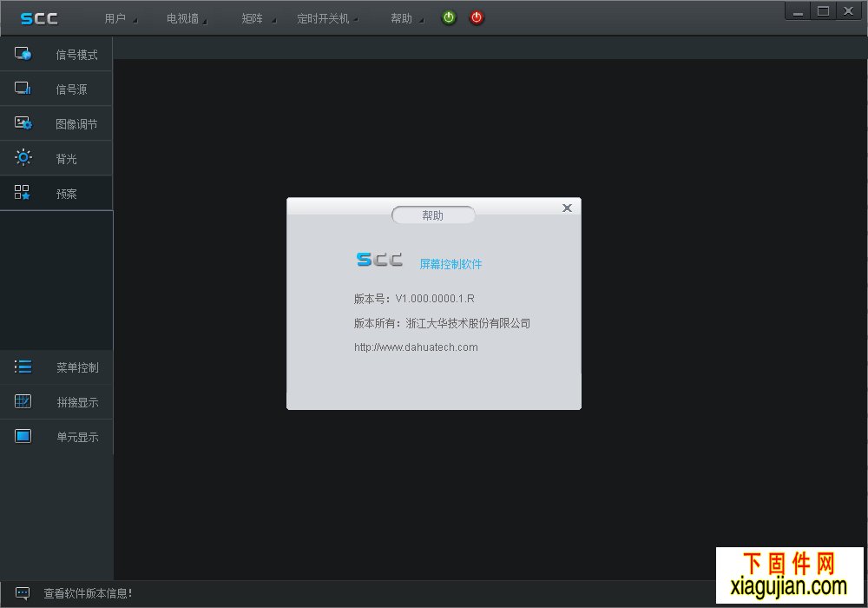Viewport: 868px width, 608px height.
Task: Click the 屏幕控制软件 text in dialog
Action: coord(450,264)
